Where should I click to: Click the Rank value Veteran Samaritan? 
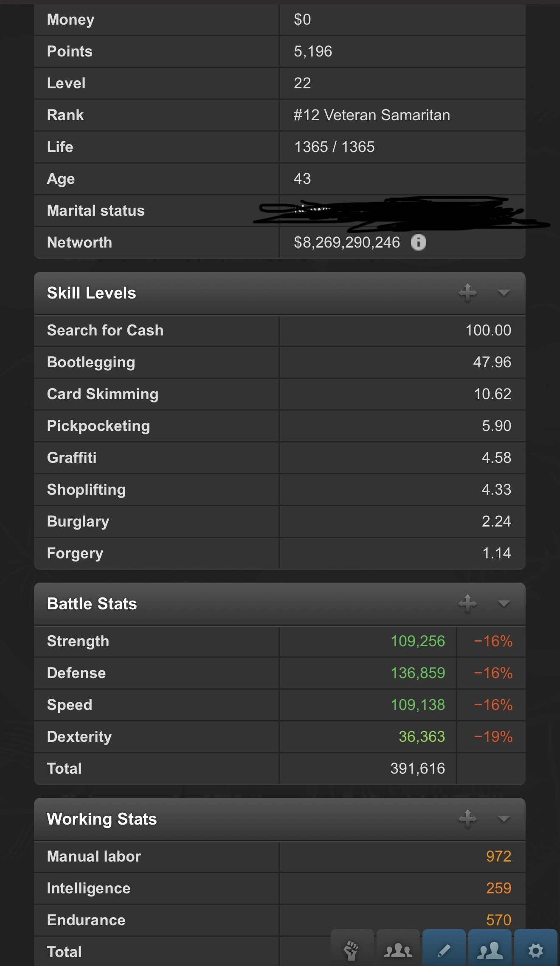point(371,115)
